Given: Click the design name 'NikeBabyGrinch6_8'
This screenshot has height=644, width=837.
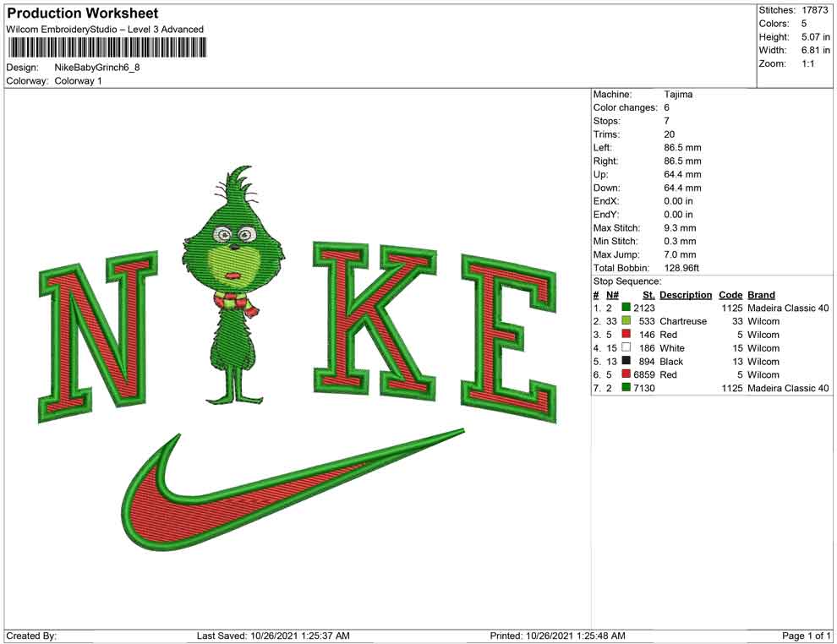Looking at the screenshot, I should coord(97,68).
